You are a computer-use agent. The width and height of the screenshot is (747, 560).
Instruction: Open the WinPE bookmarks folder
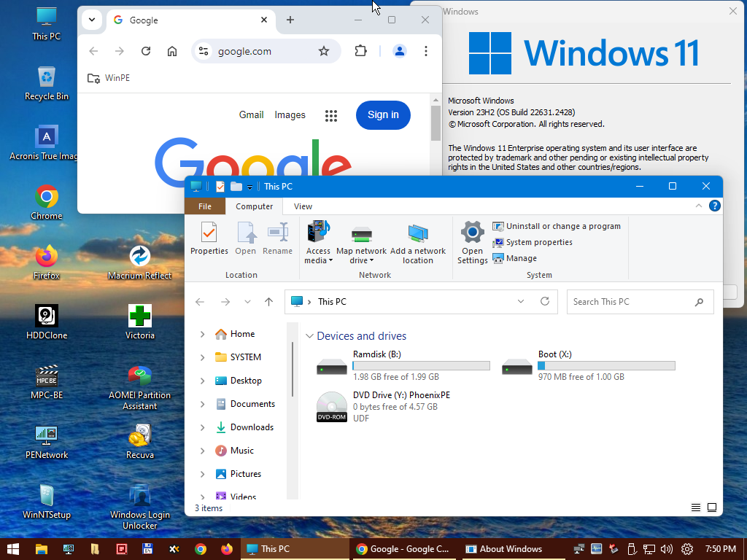[109, 78]
